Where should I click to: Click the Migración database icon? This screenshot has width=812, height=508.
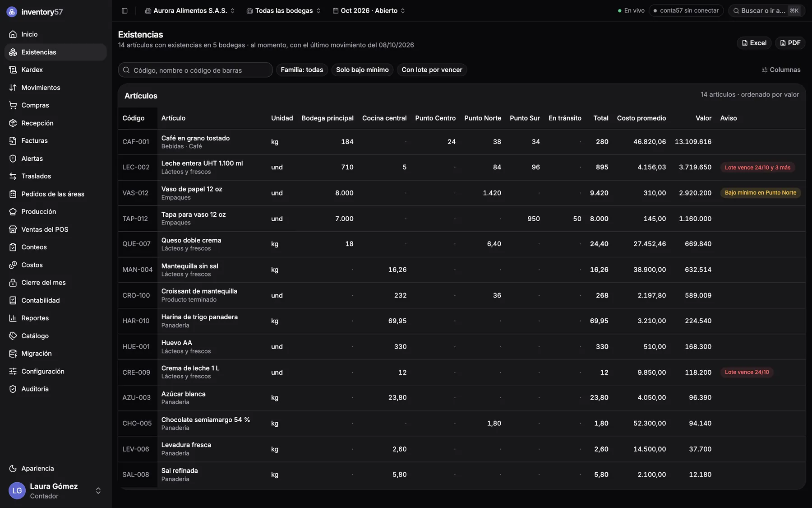click(x=13, y=354)
